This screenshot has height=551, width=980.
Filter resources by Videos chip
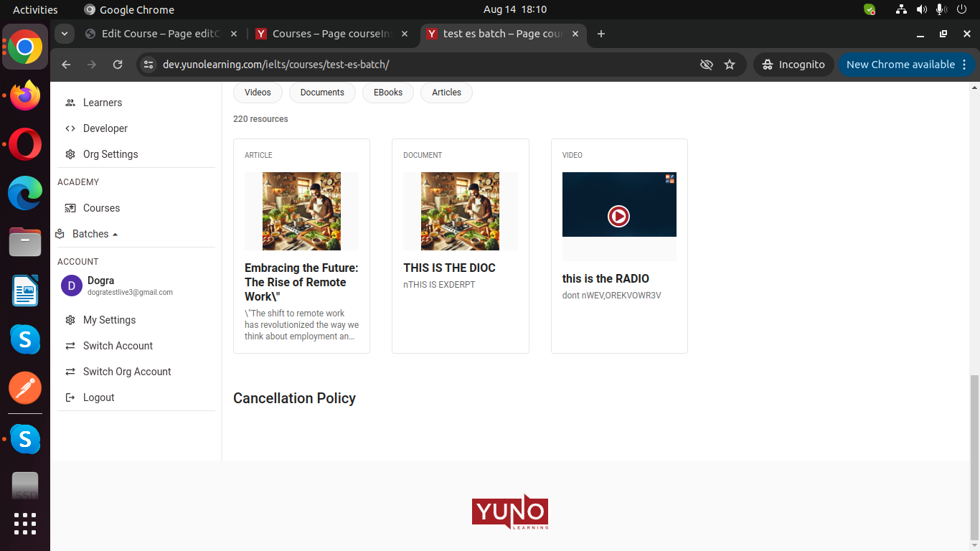tap(258, 93)
